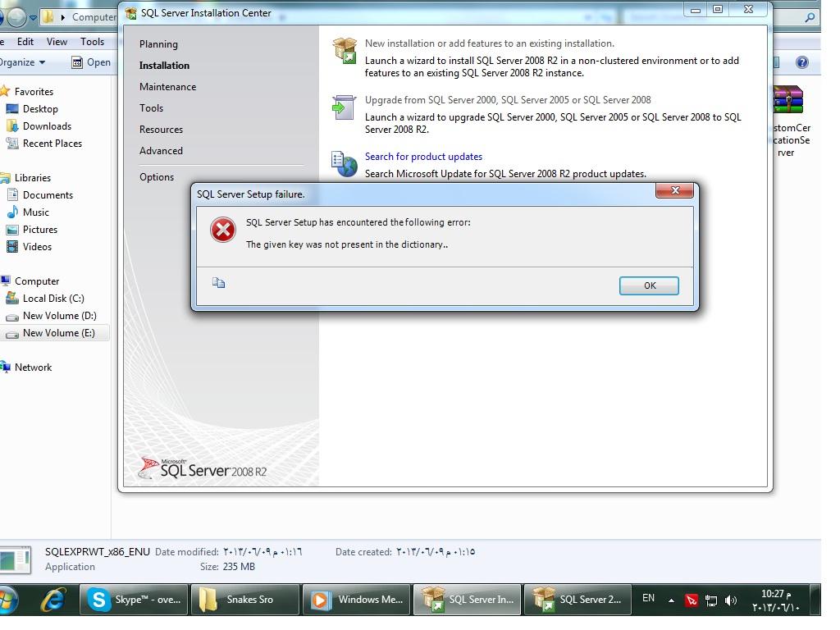Open Local Disk (C:)
The width and height of the screenshot is (840, 630).
[53, 299]
